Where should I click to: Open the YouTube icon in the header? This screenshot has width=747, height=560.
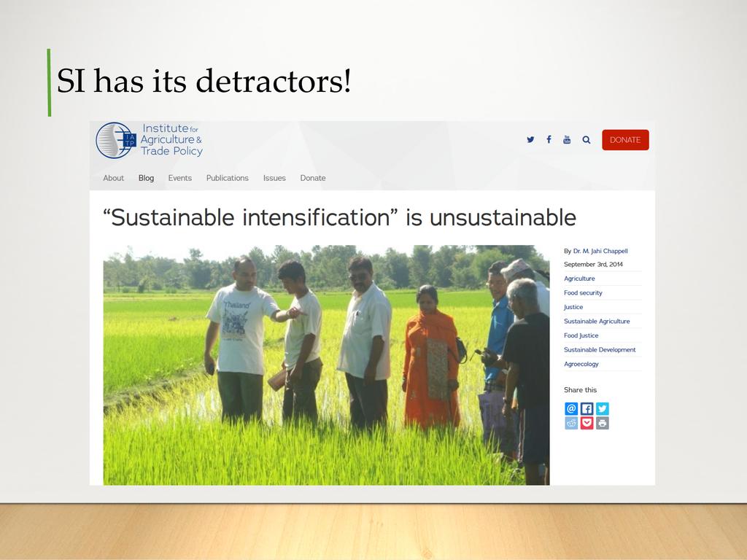(567, 140)
